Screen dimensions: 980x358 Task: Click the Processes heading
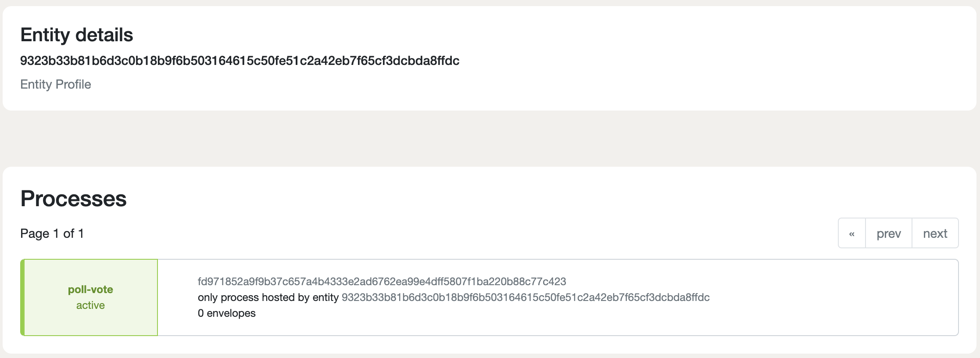73,198
